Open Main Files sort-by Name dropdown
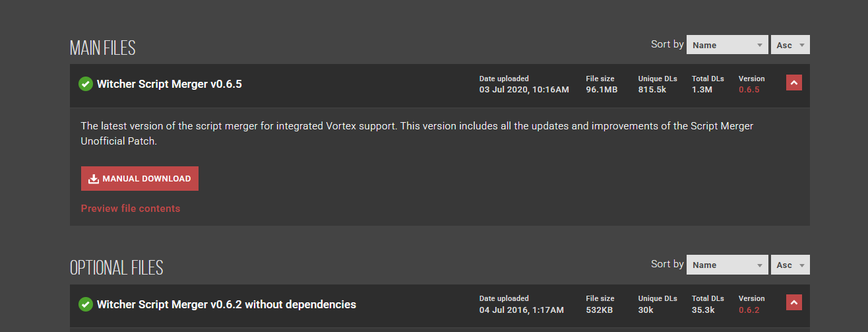 pyautogui.click(x=727, y=45)
